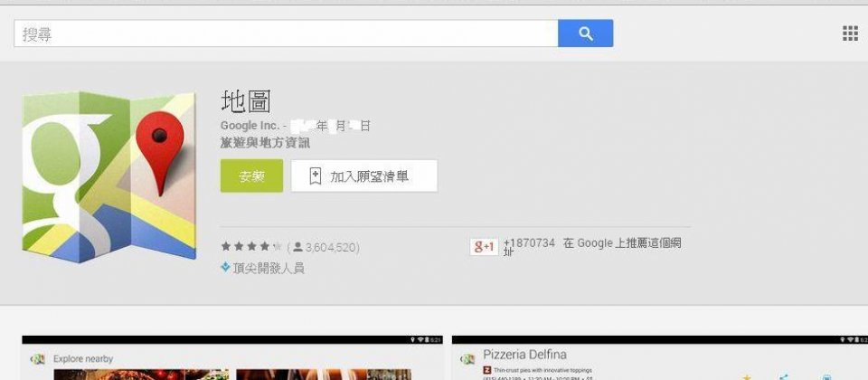Click the person icon next to 3,604,520
The image size is (868, 380).
(x=297, y=246)
